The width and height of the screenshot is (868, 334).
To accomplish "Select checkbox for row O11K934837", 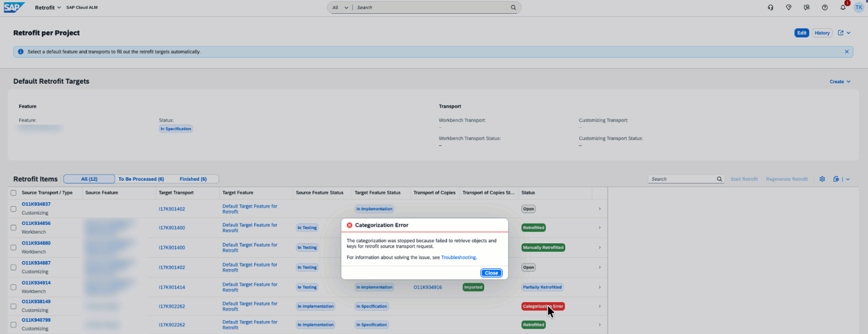I will point(13,209).
